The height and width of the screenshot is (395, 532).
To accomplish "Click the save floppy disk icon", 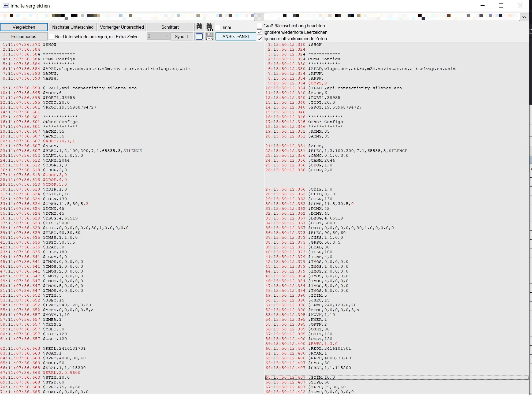I will (x=209, y=36).
